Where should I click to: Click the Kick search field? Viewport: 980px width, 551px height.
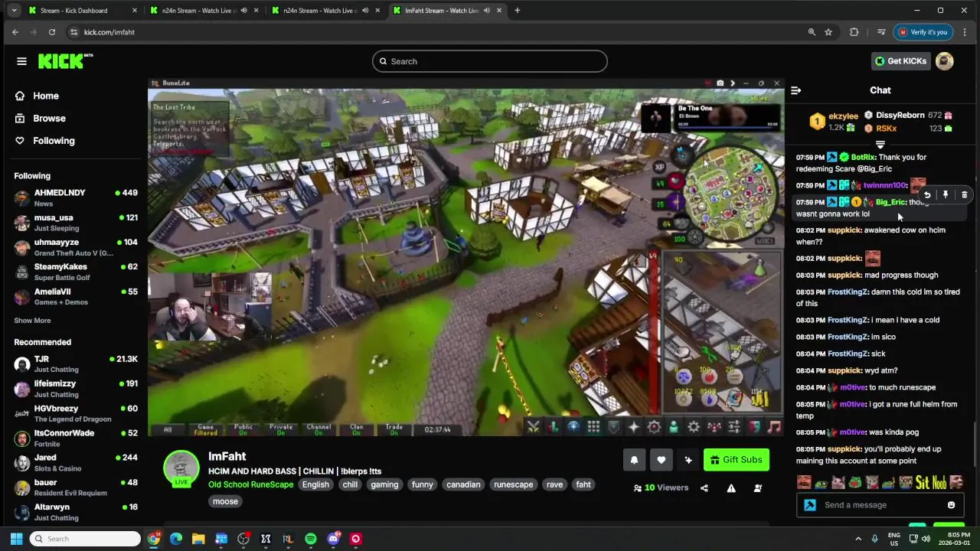tap(490, 61)
